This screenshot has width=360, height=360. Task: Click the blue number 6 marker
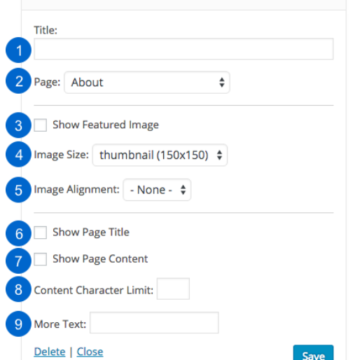pyautogui.click(x=19, y=233)
